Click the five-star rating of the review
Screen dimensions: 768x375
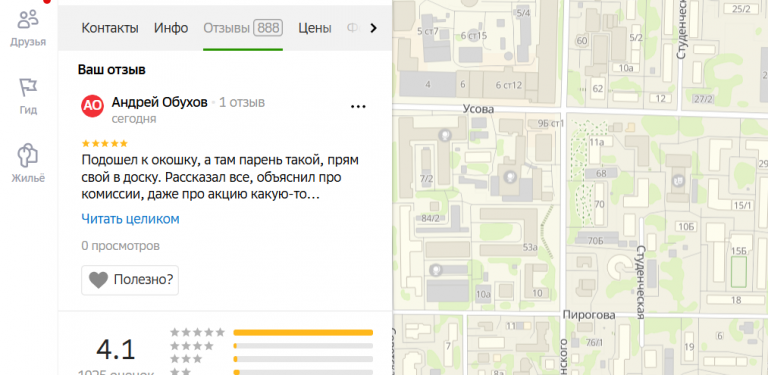[105, 143]
